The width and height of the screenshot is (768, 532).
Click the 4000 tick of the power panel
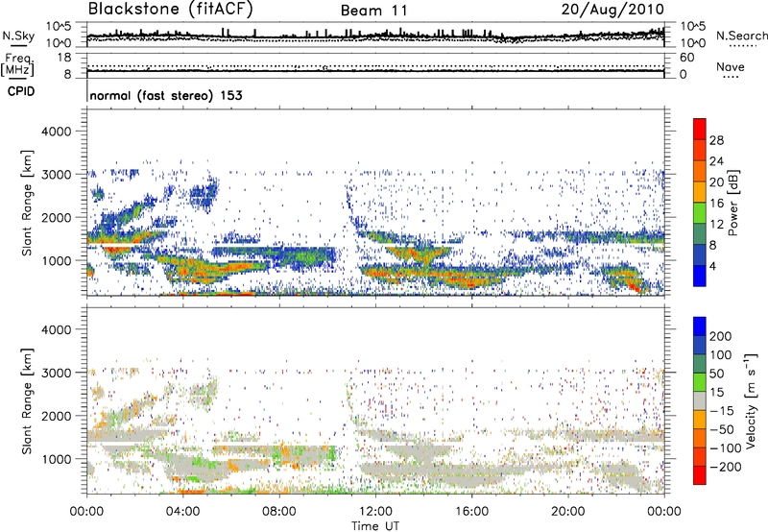pos(56,132)
